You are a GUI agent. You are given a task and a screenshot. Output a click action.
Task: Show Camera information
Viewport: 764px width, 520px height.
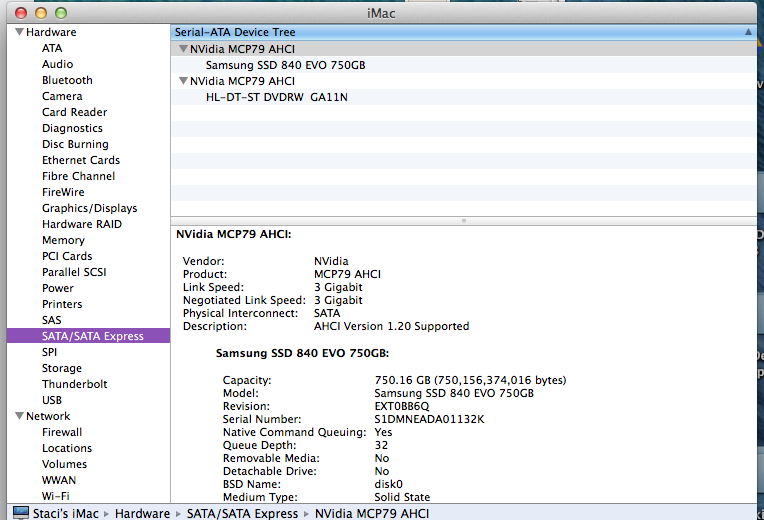point(62,96)
